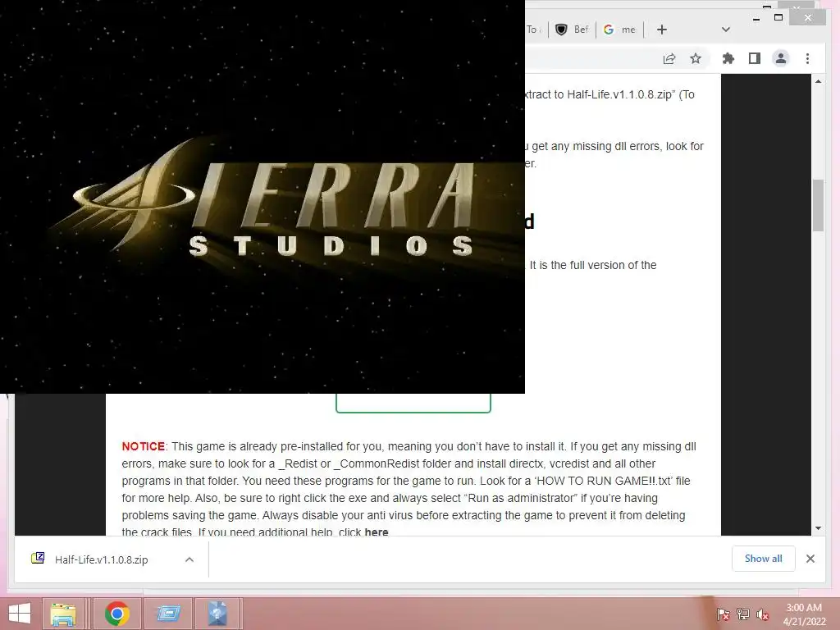Open the Chrome three-dot menu
Screen dimensions: 840x630
(x=807, y=58)
